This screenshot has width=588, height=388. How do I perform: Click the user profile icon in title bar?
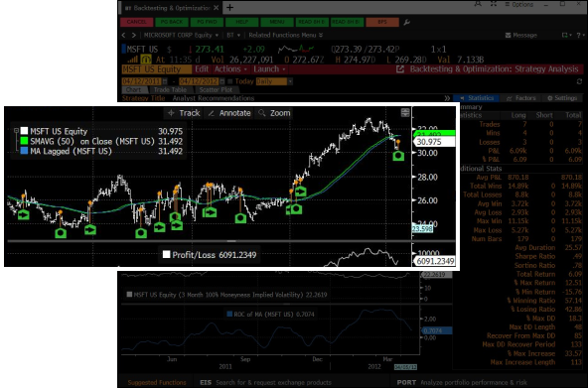478,4
